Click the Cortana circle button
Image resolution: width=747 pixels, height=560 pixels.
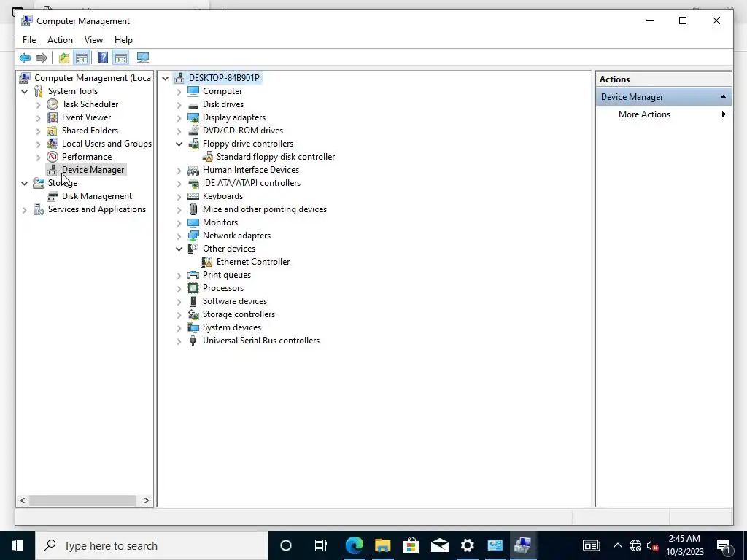click(285, 545)
